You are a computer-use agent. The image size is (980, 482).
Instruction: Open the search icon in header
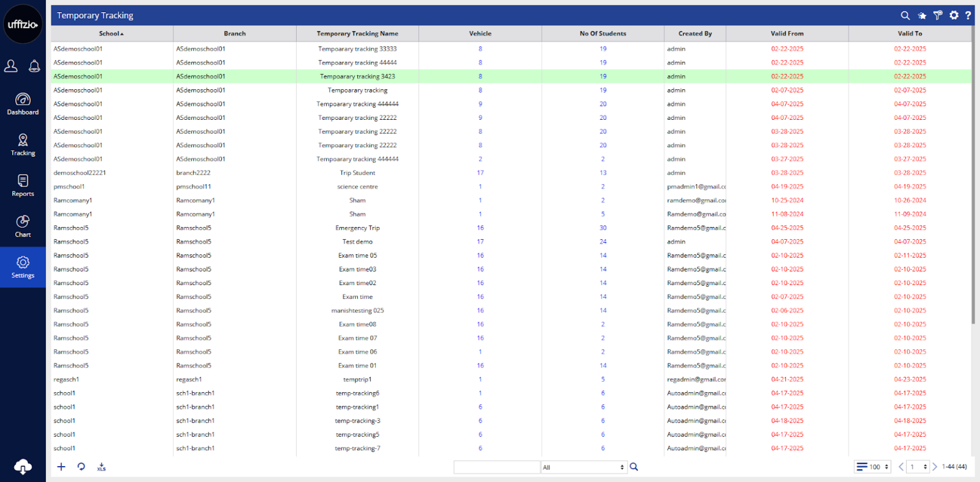coord(905,15)
